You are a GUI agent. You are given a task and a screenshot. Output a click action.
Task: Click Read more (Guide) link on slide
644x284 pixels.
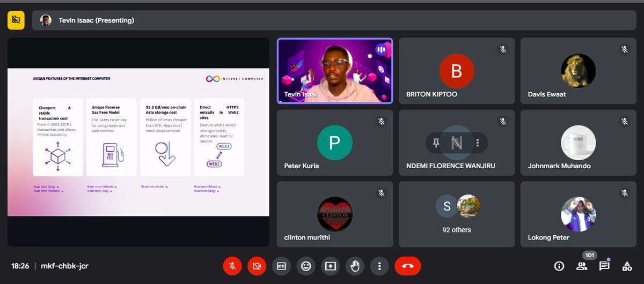[x=155, y=187]
